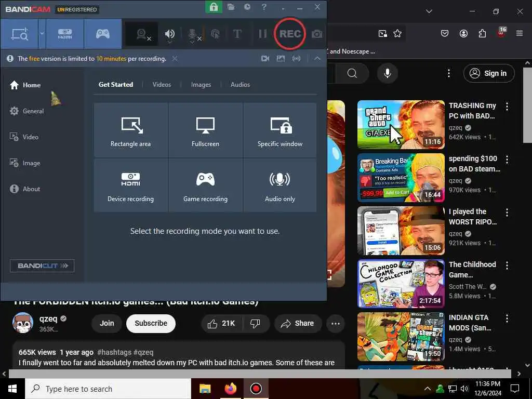The width and height of the screenshot is (532, 399).
Task: Toggle webcam overlay in Bandicam toolbar
Action: tap(142, 34)
